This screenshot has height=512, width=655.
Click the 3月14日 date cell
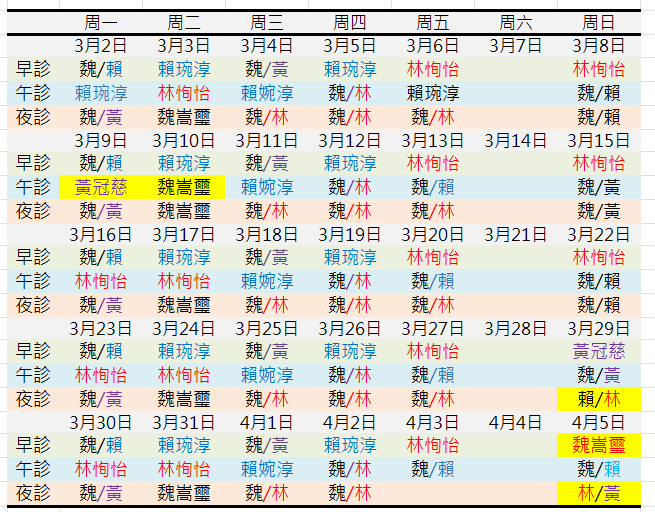click(x=515, y=140)
